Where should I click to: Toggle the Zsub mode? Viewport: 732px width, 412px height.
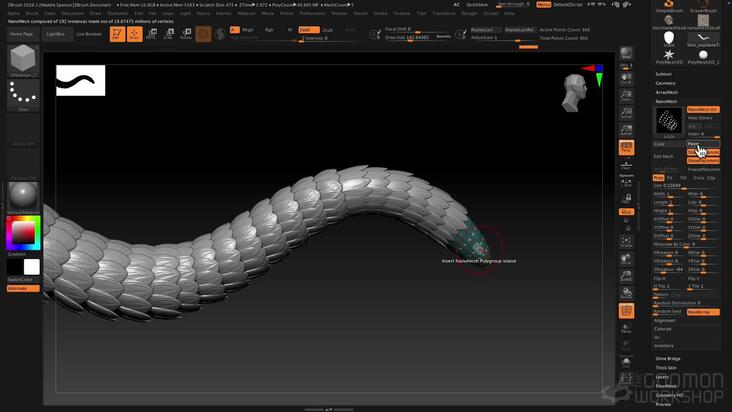(x=328, y=30)
